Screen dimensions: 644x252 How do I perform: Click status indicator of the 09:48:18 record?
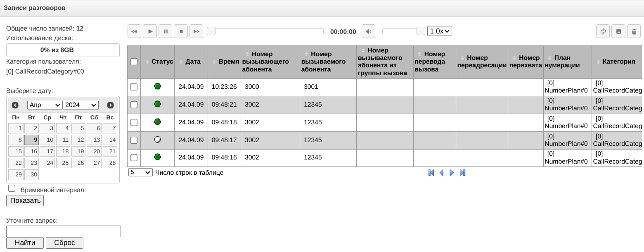coord(157,122)
